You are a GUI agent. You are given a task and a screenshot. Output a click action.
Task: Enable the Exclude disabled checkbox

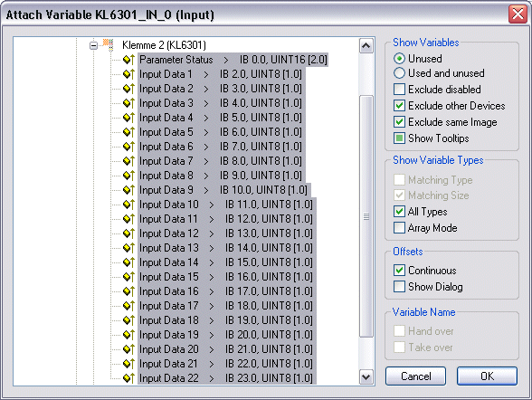[399, 90]
